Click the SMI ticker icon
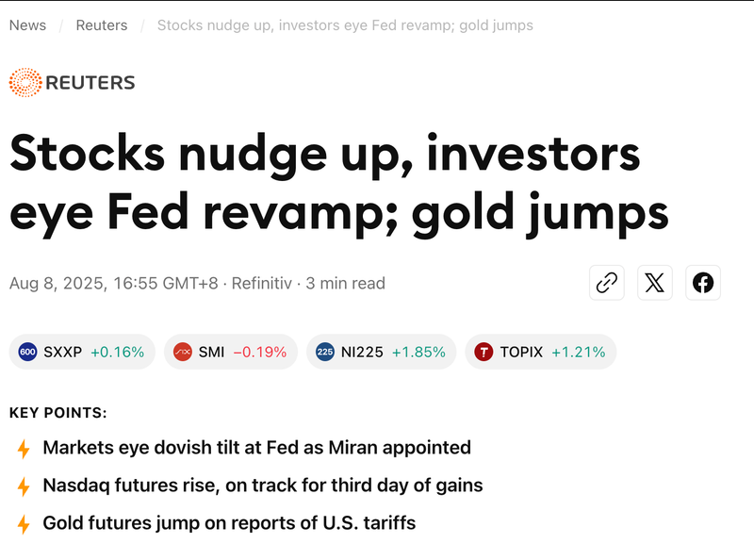754x560 pixels. pos(183,352)
